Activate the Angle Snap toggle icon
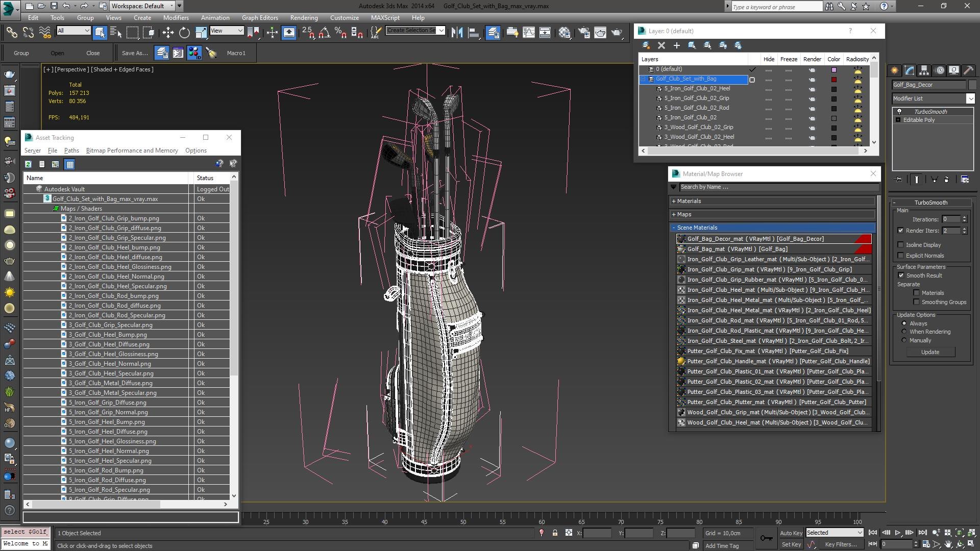This screenshot has height=551, width=980. click(324, 33)
